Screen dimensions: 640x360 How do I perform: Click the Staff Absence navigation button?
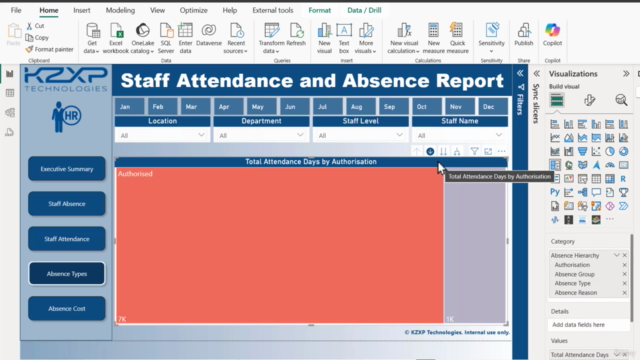tap(67, 204)
